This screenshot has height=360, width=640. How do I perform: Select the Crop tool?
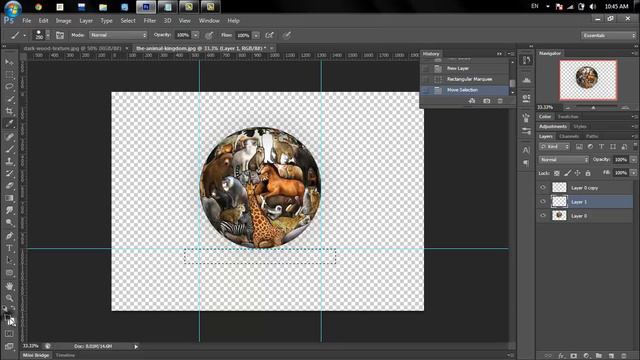point(9,111)
